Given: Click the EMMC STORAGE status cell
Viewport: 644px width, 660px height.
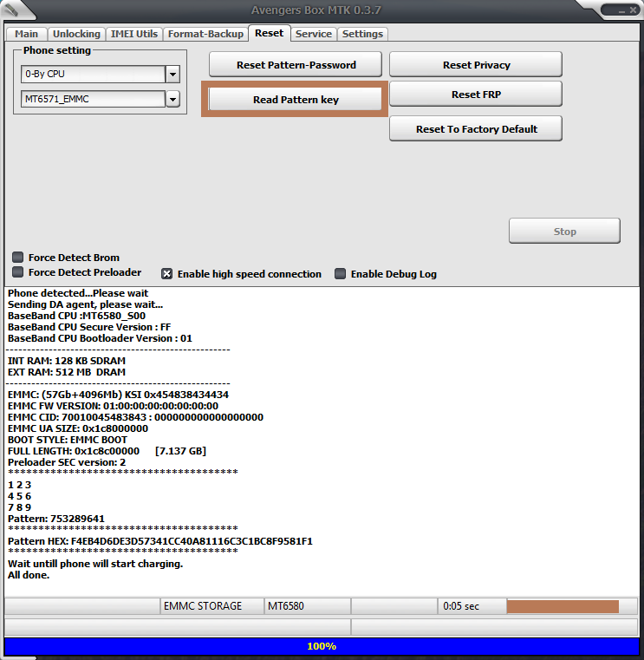Looking at the screenshot, I should (212, 606).
